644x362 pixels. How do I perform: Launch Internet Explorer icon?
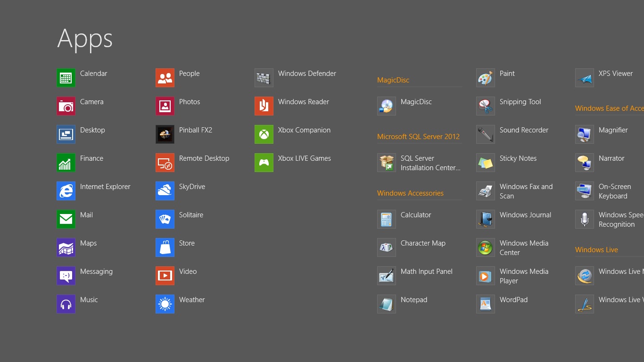pyautogui.click(x=66, y=191)
